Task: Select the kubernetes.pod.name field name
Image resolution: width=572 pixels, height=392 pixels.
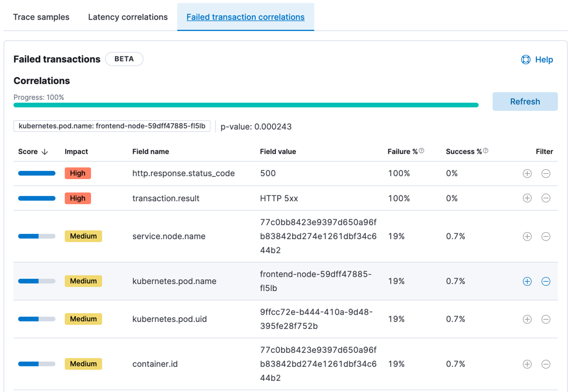Action: click(174, 281)
